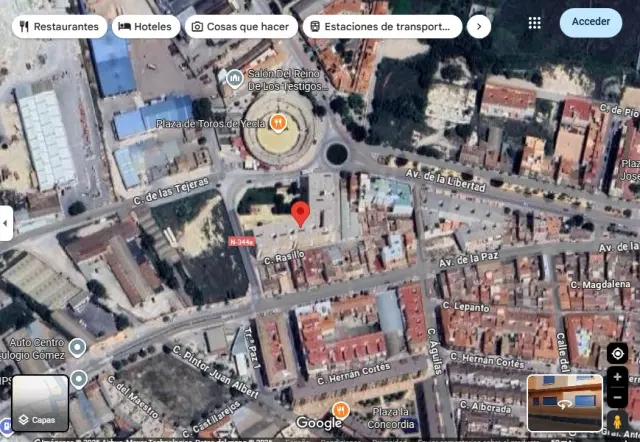Open the Capas layers switcher
This screenshot has width=640, height=442.
40,403
